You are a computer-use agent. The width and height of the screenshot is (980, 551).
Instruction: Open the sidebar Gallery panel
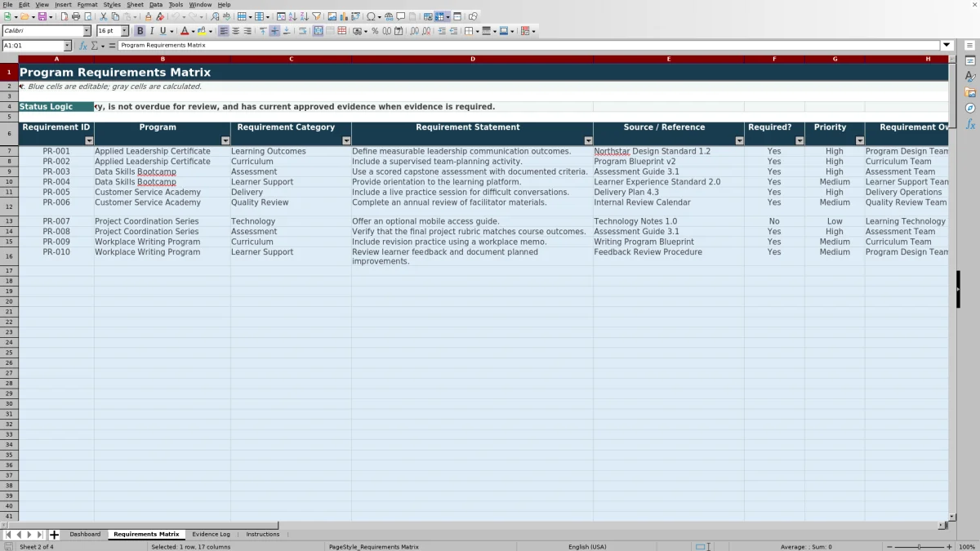click(x=970, y=92)
